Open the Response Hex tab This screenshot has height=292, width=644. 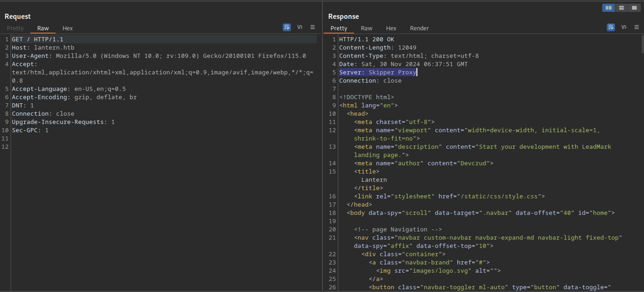(x=391, y=28)
